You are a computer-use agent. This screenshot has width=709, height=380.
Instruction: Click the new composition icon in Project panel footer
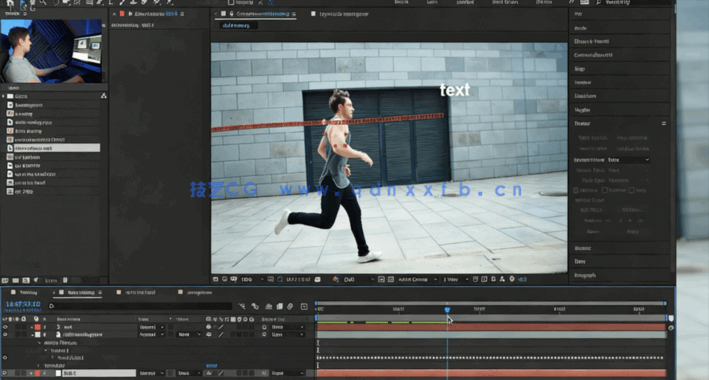(26, 280)
